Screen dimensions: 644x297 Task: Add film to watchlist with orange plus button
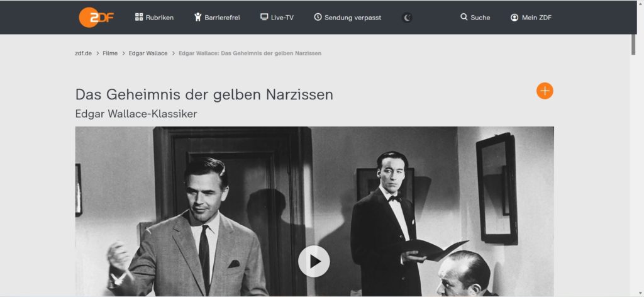(x=545, y=91)
